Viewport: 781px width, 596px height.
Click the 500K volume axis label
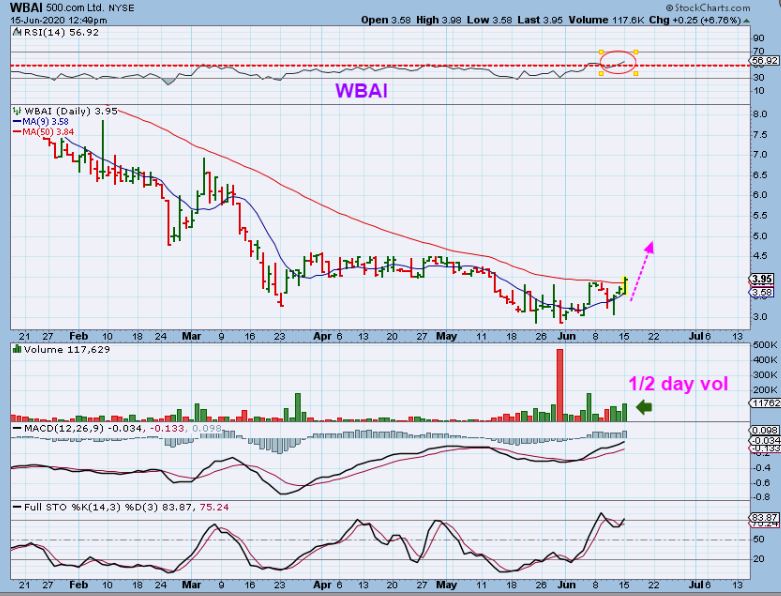(764, 345)
